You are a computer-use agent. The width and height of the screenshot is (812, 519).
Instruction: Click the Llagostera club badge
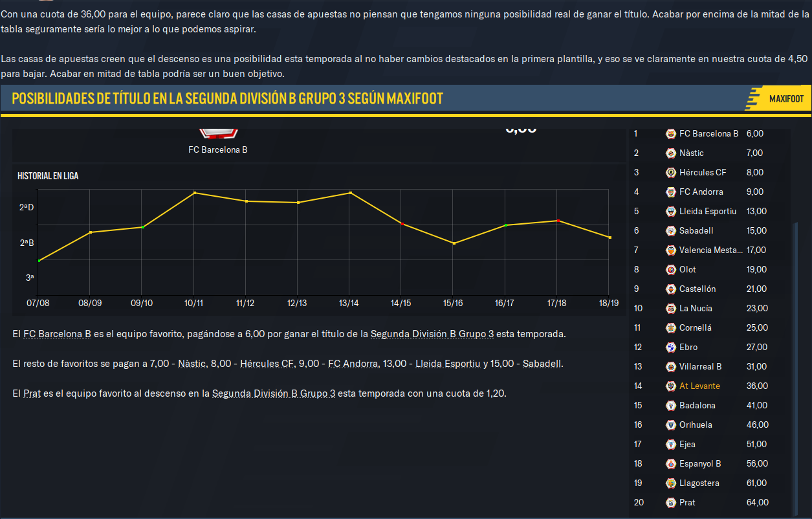[671, 483]
